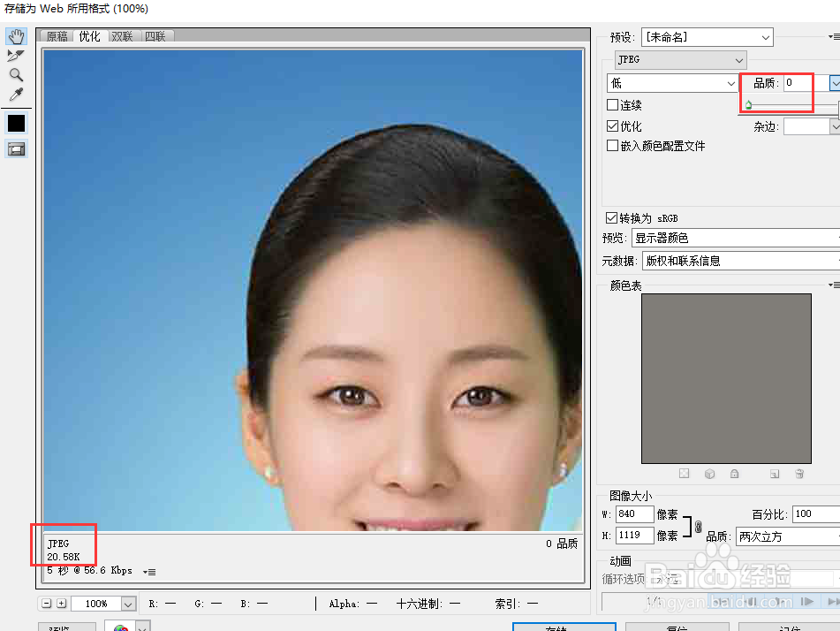Select the Eyedropper tool
This screenshot has height=631, width=840.
click(16, 94)
